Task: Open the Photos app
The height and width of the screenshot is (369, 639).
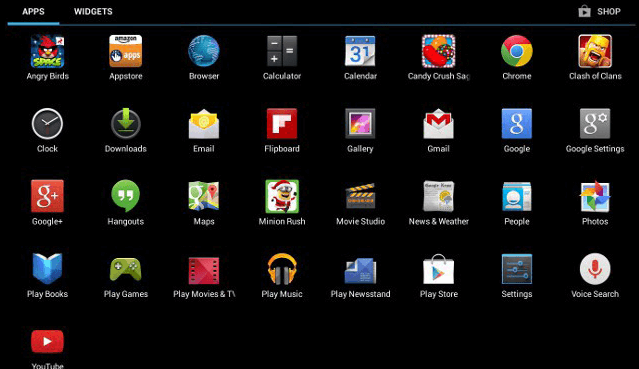Action: [x=595, y=197]
